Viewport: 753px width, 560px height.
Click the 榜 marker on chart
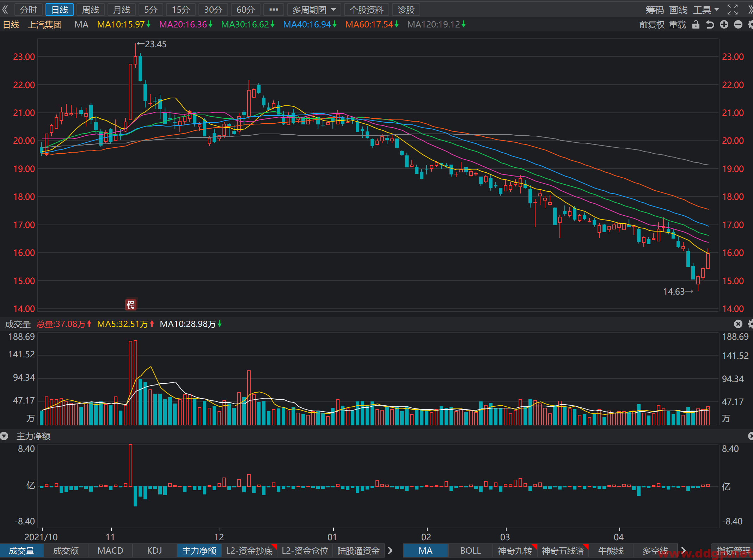click(131, 304)
